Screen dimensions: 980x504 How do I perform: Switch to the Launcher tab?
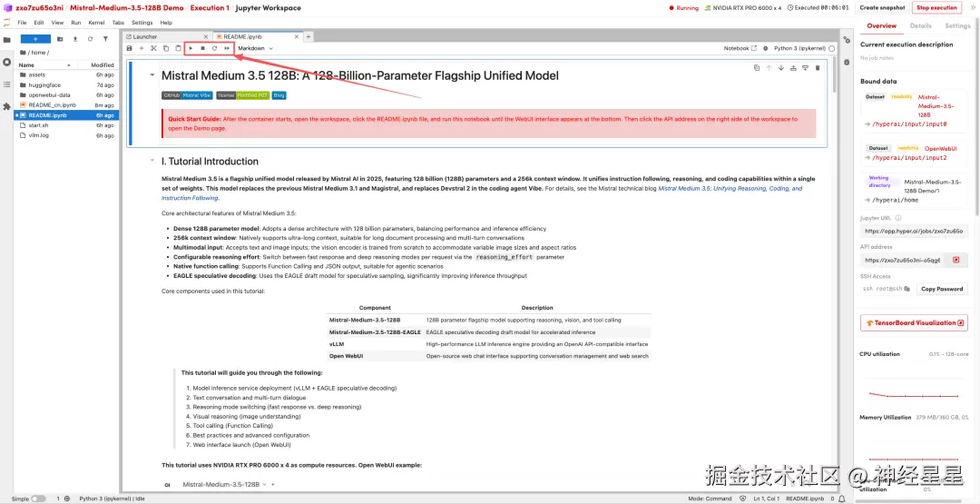click(145, 37)
